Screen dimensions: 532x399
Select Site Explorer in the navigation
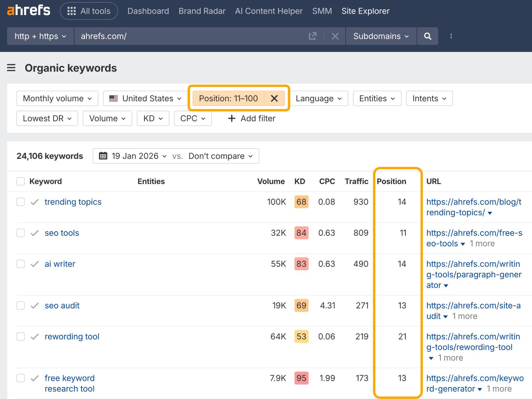pyautogui.click(x=365, y=11)
